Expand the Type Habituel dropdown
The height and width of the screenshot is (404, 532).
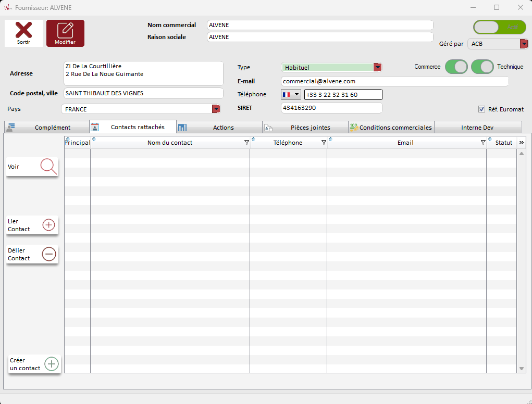tap(378, 67)
